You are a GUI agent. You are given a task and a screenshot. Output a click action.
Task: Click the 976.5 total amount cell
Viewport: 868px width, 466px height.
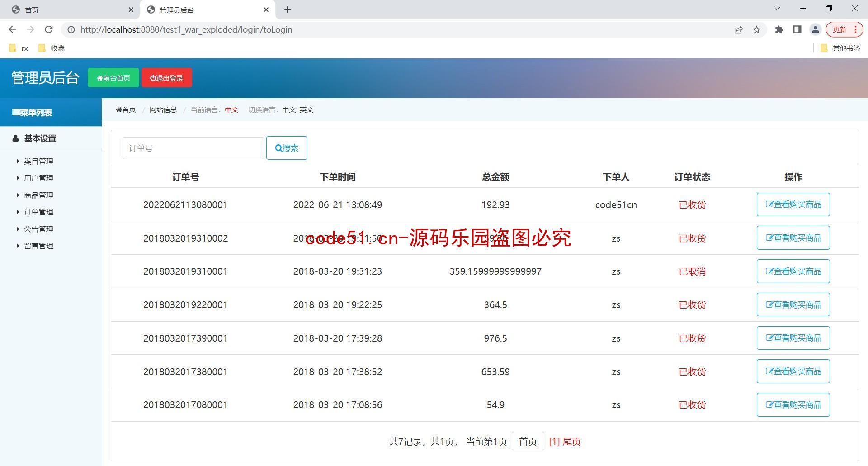tap(495, 338)
